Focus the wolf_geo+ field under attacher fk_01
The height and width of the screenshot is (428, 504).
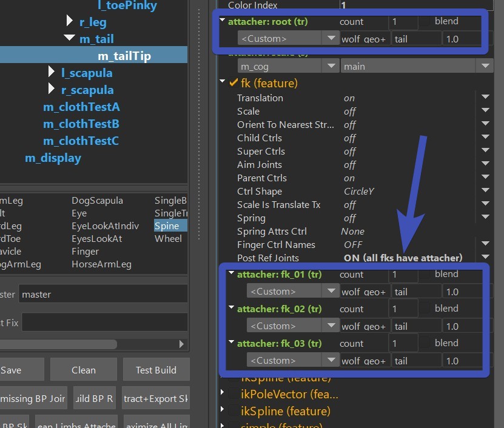365,292
